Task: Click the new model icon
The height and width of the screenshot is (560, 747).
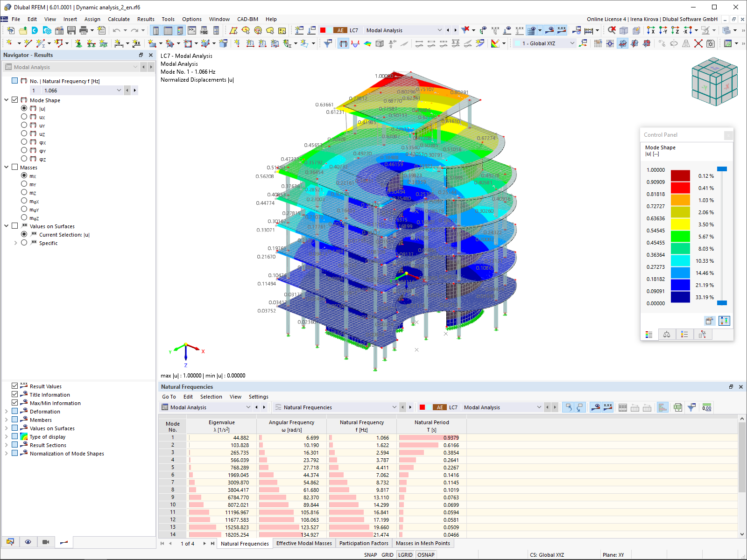Action: point(11,30)
